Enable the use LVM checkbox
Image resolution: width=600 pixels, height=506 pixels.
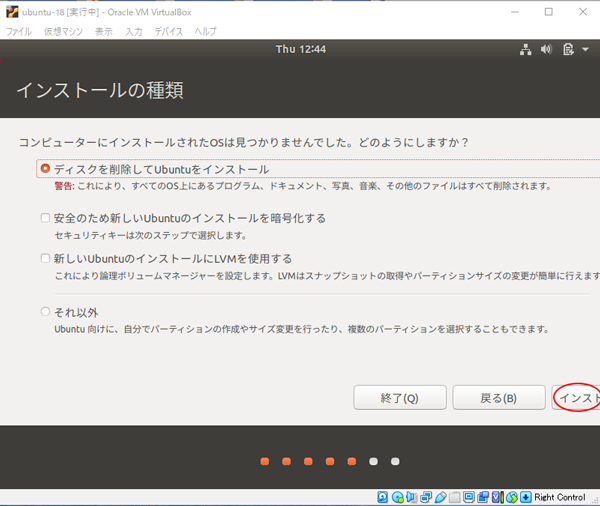(x=45, y=258)
